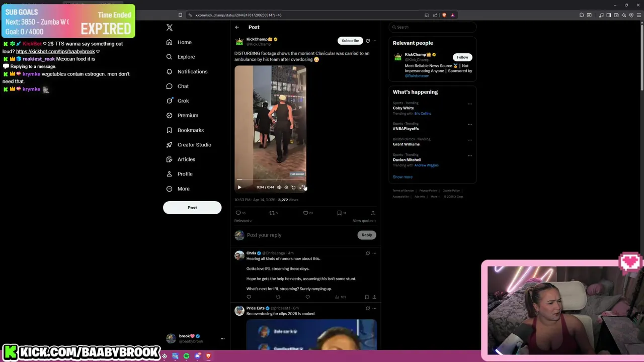Click the browser bookmark icon near address bar
The height and width of the screenshot is (362, 644).
[180, 15]
